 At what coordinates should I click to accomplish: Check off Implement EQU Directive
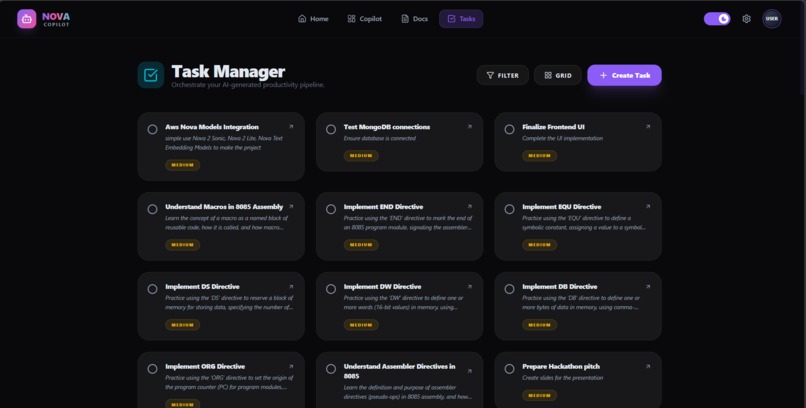pos(509,209)
